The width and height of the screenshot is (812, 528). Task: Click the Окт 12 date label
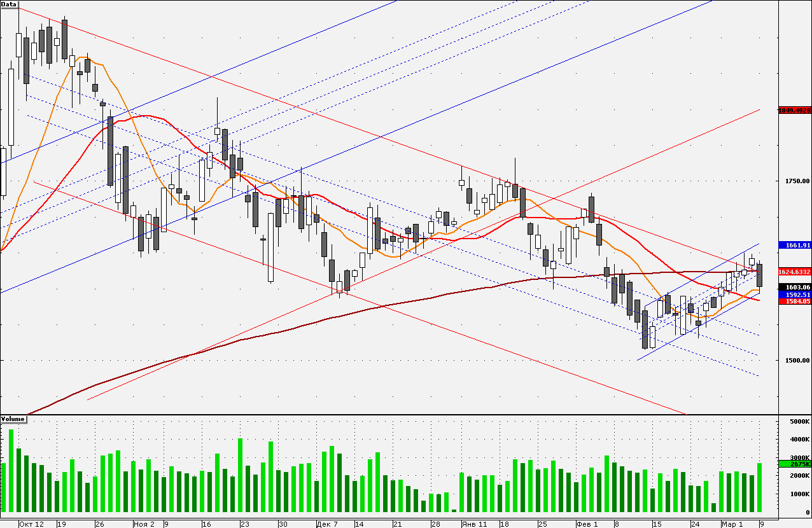31,524
